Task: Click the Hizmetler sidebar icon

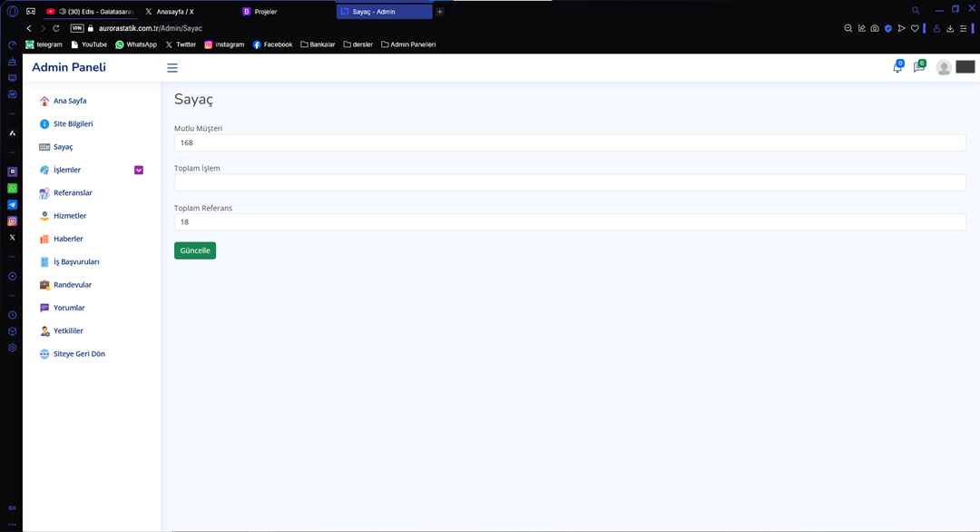Action: pos(44,216)
